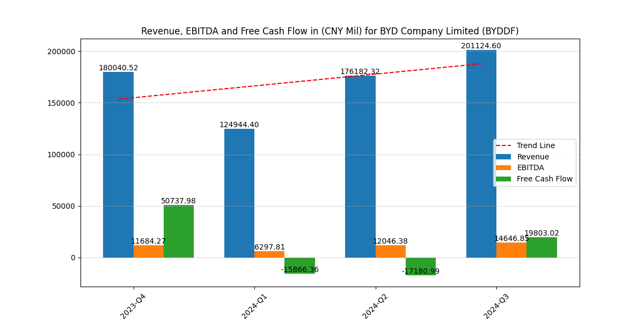
Task: Click the 180040.52 data label
Action: (x=118, y=68)
